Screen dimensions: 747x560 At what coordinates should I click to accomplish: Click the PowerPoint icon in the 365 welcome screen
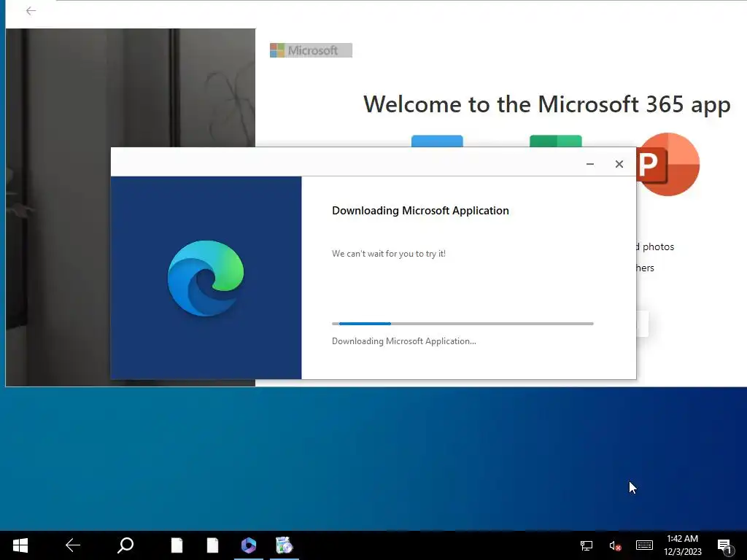tap(668, 164)
